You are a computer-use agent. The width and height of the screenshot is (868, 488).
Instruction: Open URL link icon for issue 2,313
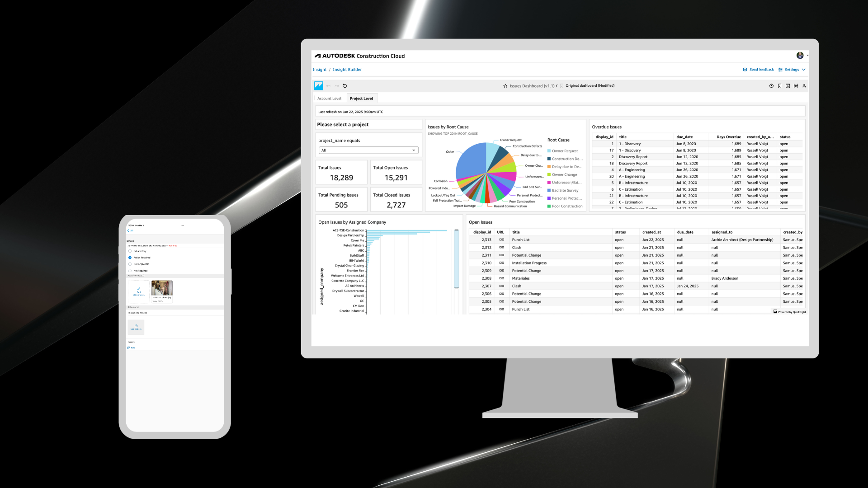(x=501, y=240)
